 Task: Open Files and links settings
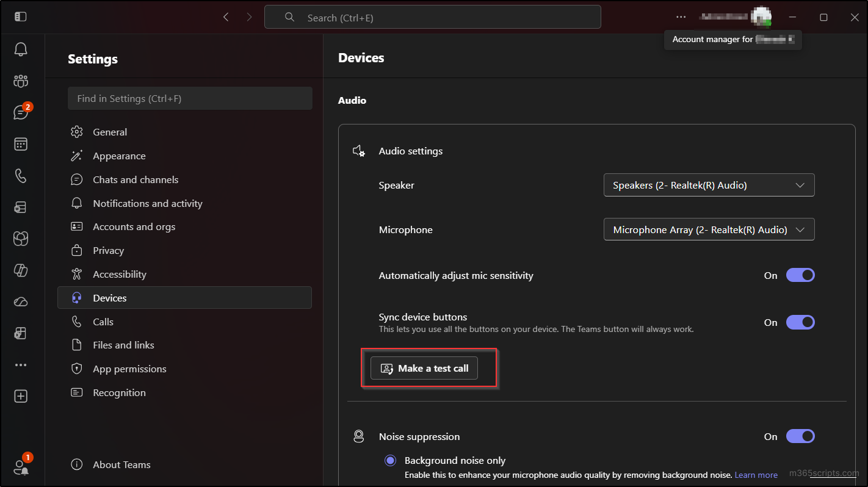pos(184,345)
